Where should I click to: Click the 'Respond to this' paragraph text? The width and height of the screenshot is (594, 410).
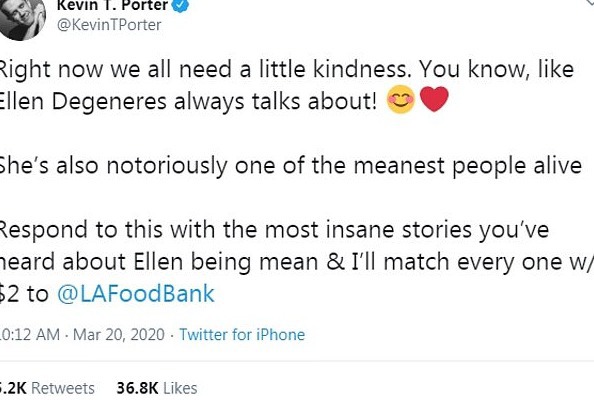pyautogui.click(x=274, y=230)
